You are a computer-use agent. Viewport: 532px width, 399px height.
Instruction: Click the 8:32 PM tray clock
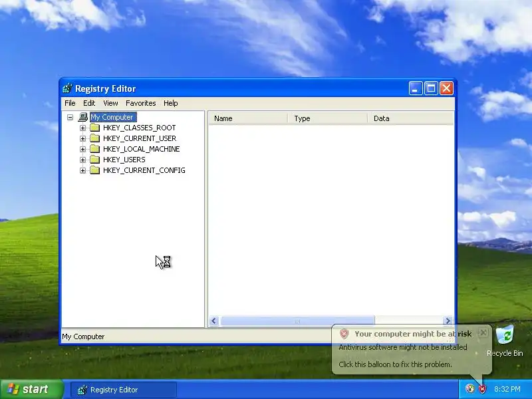(507, 389)
